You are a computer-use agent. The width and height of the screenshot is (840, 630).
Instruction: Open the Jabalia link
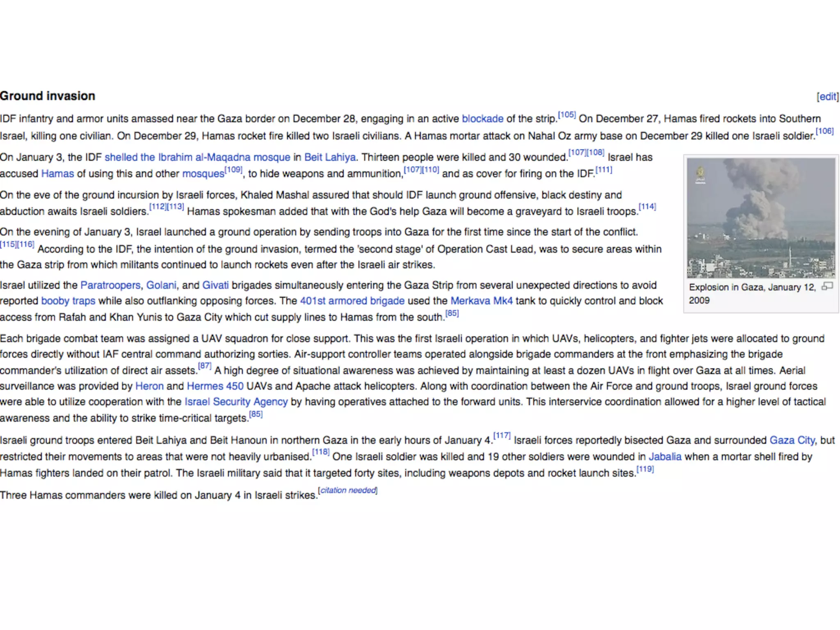pyautogui.click(x=664, y=457)
